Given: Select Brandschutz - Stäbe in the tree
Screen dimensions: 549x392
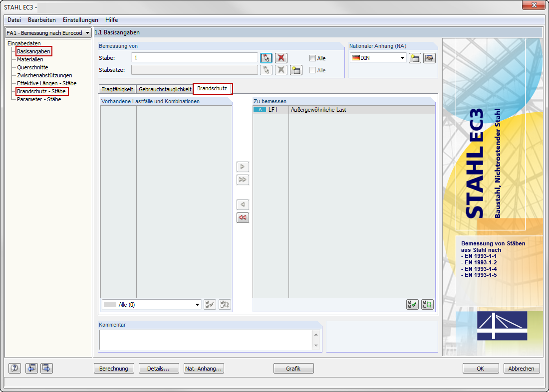Looking at the screenshot, I should coord(41,91).
